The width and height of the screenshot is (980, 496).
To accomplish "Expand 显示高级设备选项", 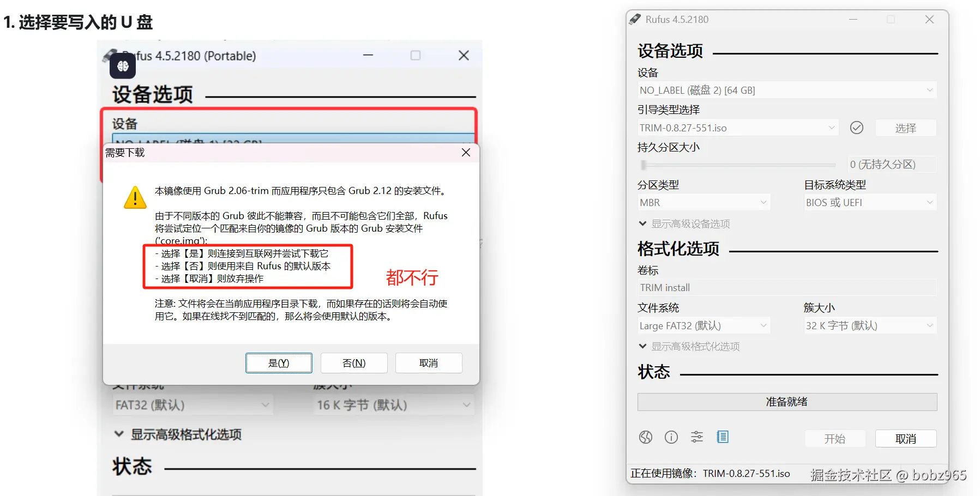I will point(684,223).
